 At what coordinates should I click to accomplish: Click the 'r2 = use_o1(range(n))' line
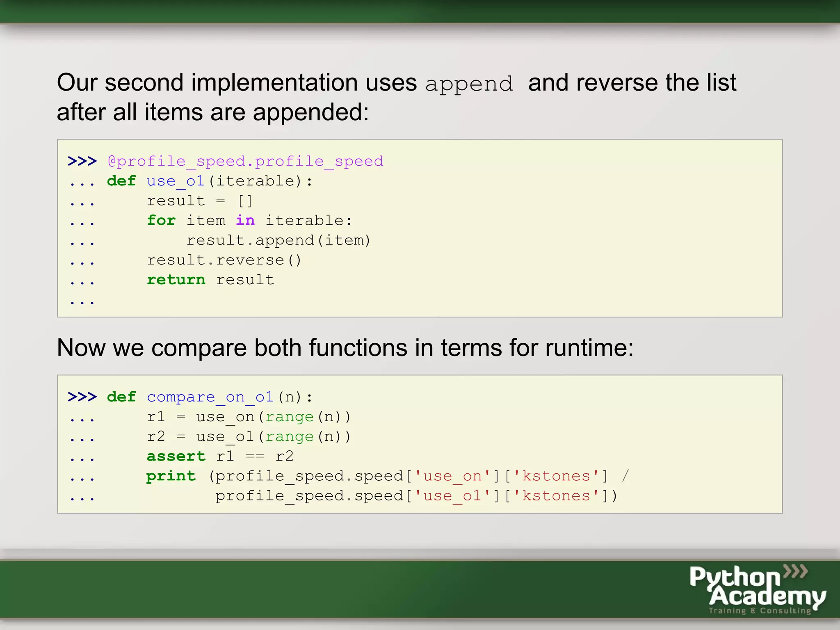pos(249,436)
